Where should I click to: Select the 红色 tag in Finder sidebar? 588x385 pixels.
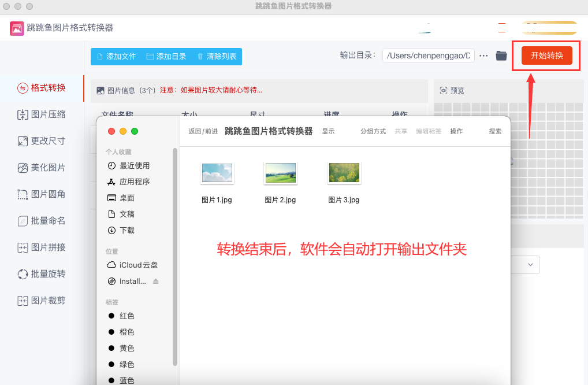121,316
